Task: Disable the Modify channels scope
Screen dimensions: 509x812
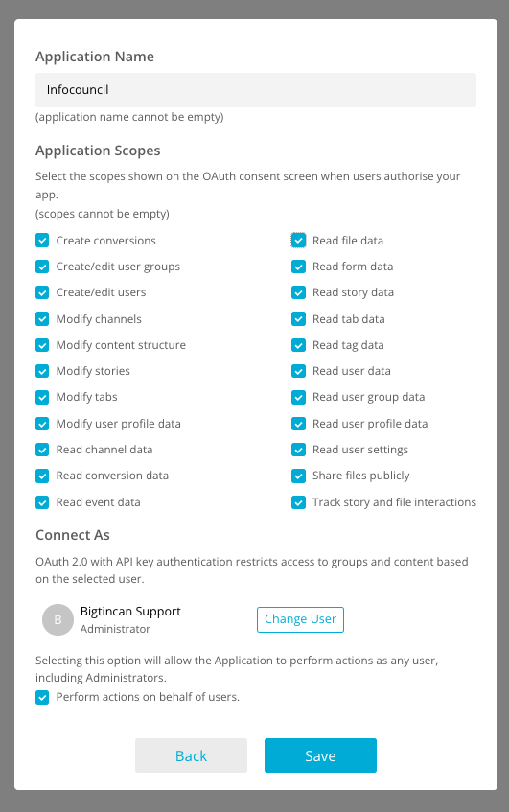Action: pos(42,319)
